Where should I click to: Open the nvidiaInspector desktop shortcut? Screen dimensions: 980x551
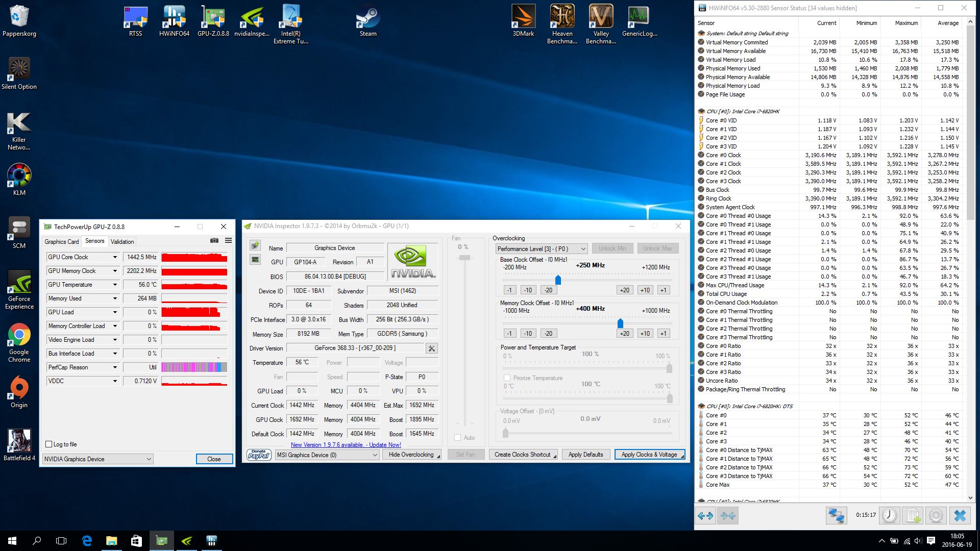point(252,21)
